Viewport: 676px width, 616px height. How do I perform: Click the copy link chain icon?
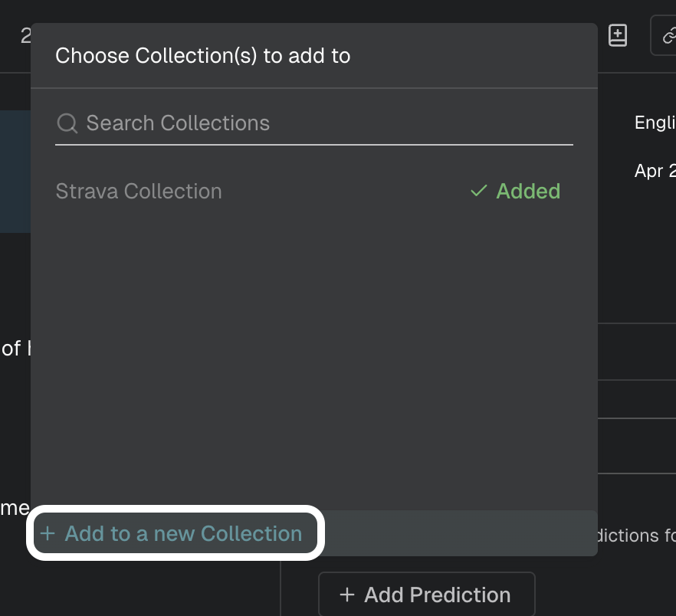pyautogui.click(x=668, y=36)
